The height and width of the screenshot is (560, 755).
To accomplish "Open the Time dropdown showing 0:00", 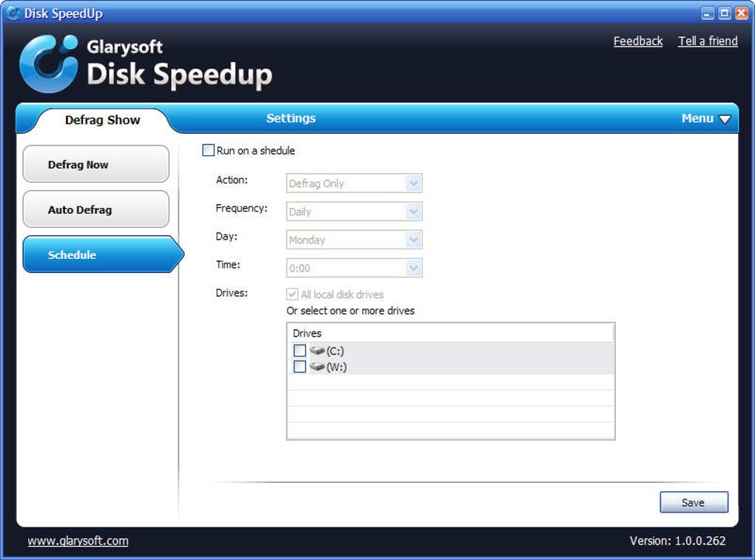I will tap(354, 268).
